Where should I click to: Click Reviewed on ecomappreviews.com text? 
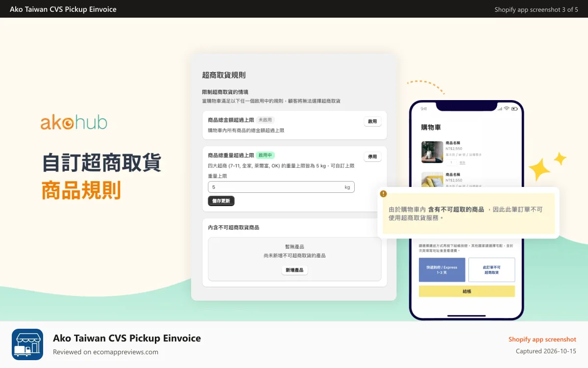(106, 352)
